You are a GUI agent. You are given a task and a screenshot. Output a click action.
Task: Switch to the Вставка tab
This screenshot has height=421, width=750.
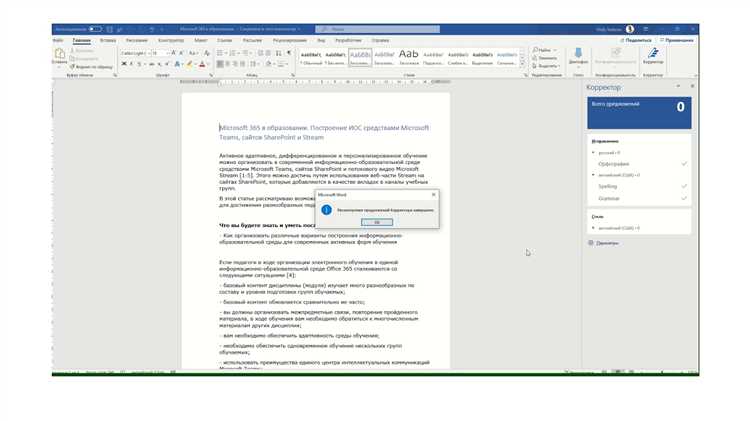pyautogui.click(x=108, y=41)
